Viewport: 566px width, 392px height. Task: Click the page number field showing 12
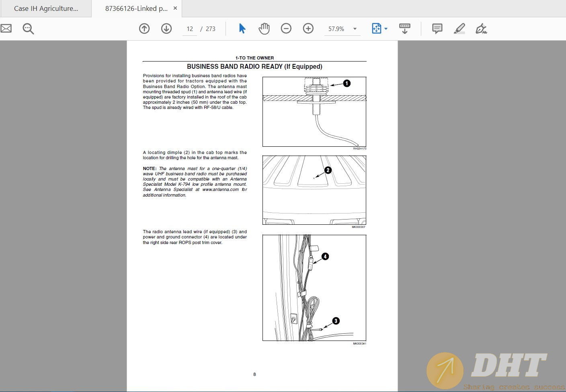(190, 29)
